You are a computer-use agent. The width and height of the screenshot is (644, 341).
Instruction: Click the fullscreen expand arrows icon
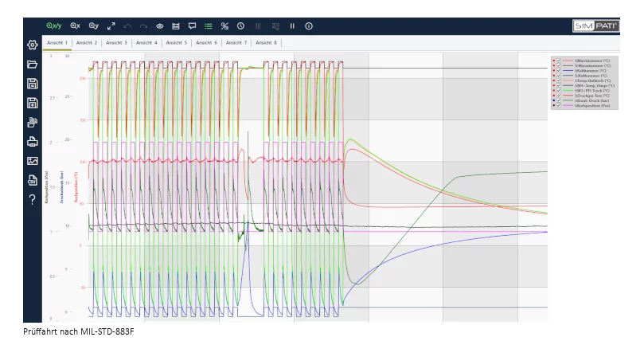click(111, 25)
